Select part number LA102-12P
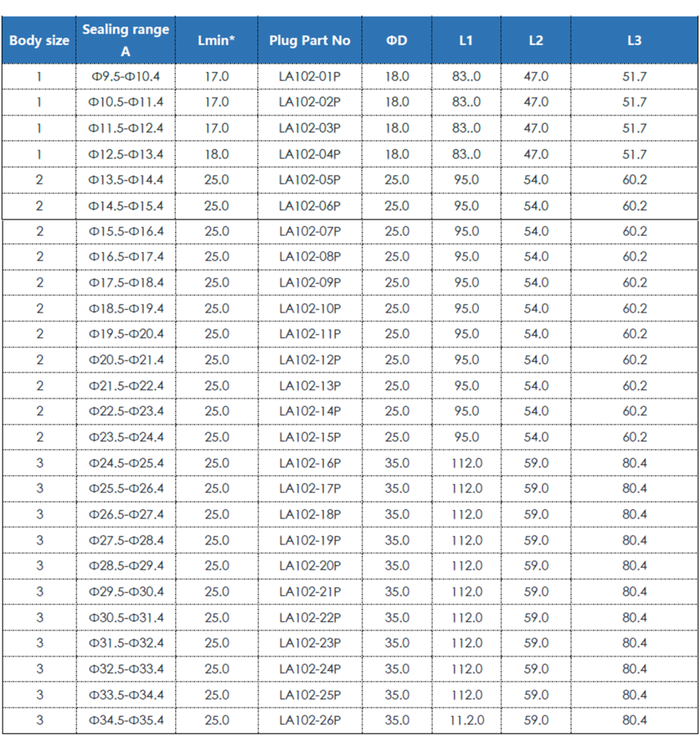 pyautogui.click(x=310, y=360)
